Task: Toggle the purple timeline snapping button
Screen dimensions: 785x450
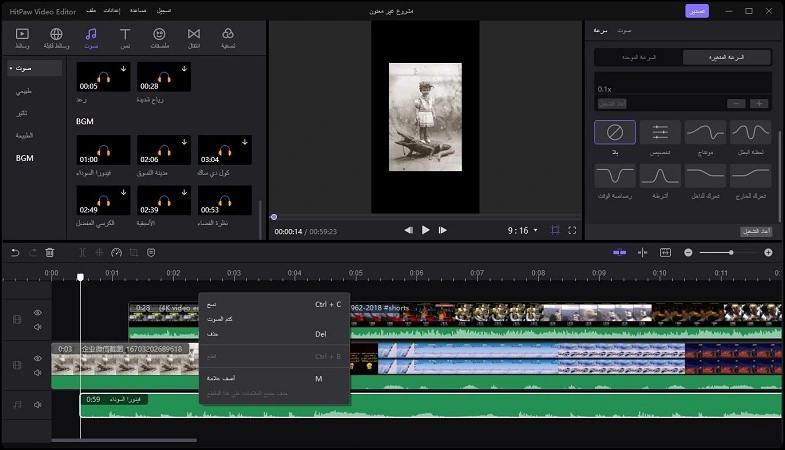Action: [x=619, y=253]
